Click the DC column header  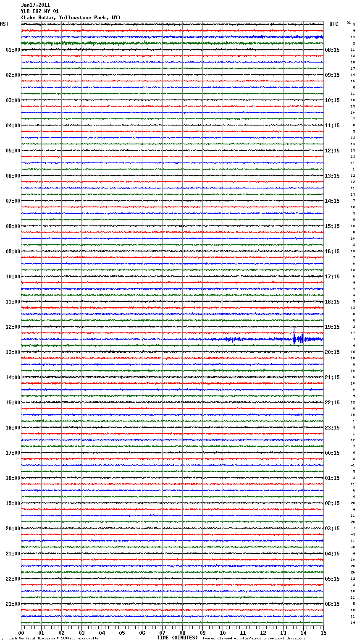point(349,23)
